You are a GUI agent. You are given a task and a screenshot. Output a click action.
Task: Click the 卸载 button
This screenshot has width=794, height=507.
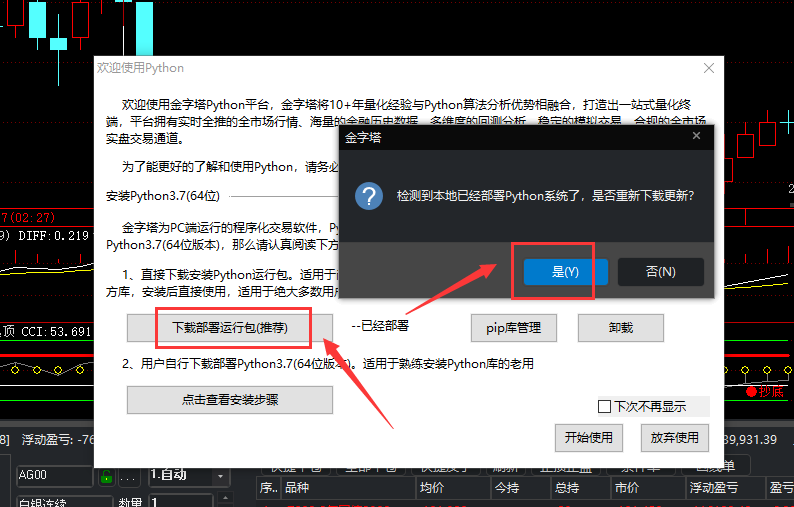(x=621, y=328)
